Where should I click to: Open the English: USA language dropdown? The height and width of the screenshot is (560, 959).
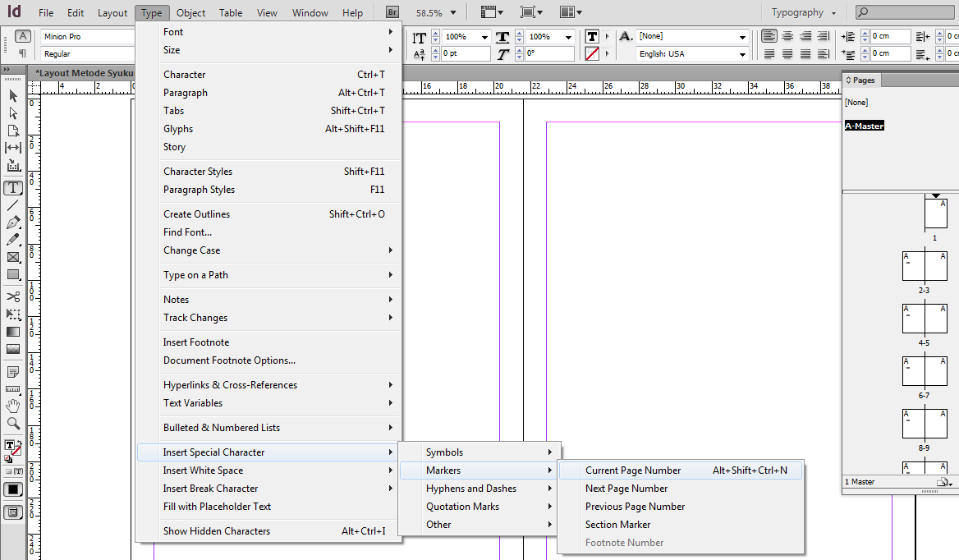692,53
